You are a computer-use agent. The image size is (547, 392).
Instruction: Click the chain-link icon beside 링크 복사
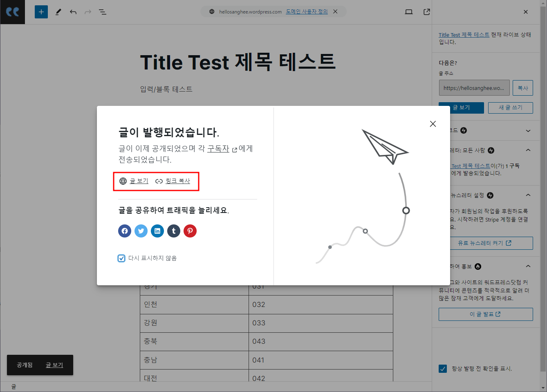[x=159, y=181]
